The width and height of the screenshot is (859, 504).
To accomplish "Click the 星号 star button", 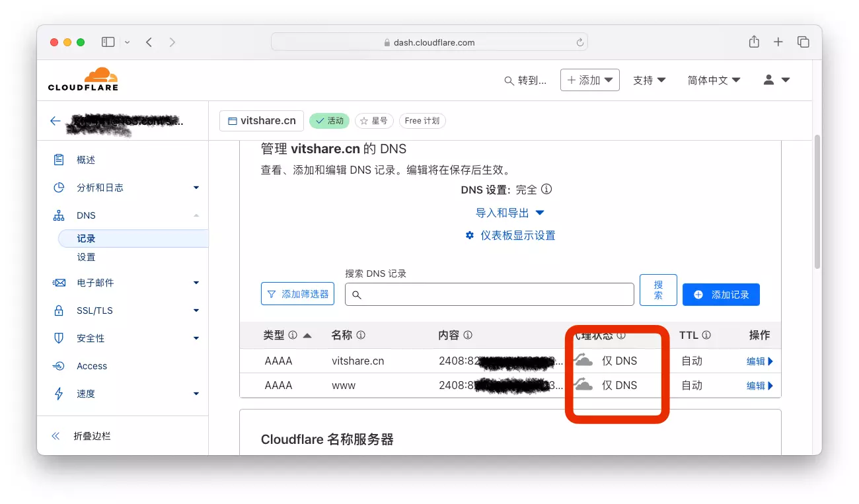I will (x=374, y=121).
